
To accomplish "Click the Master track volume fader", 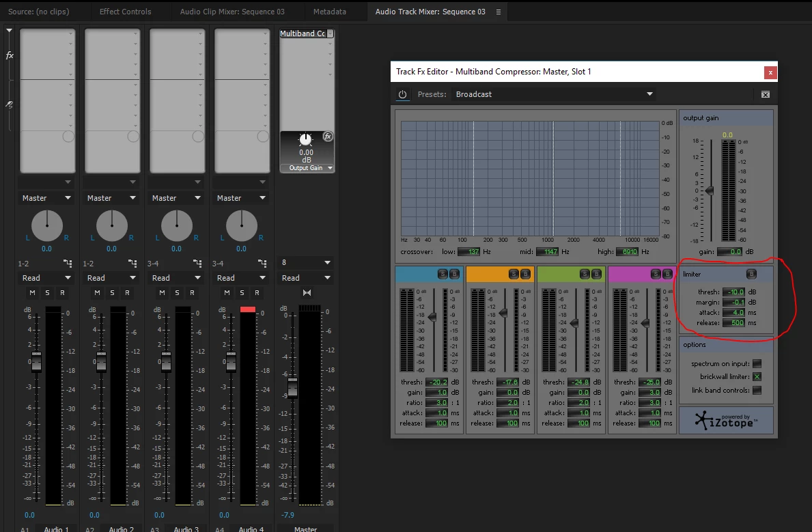I will tap(292, 387).
